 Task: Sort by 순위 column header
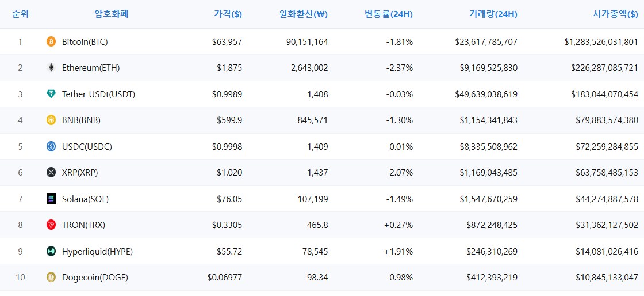click(20, 14)
